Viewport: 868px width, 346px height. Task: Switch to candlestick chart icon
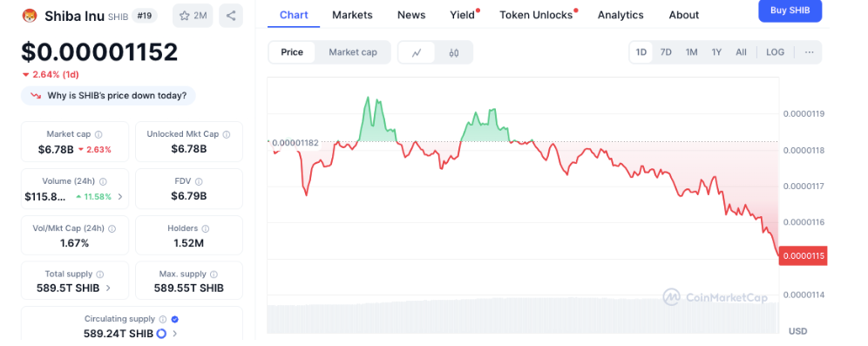pos(454,52)
